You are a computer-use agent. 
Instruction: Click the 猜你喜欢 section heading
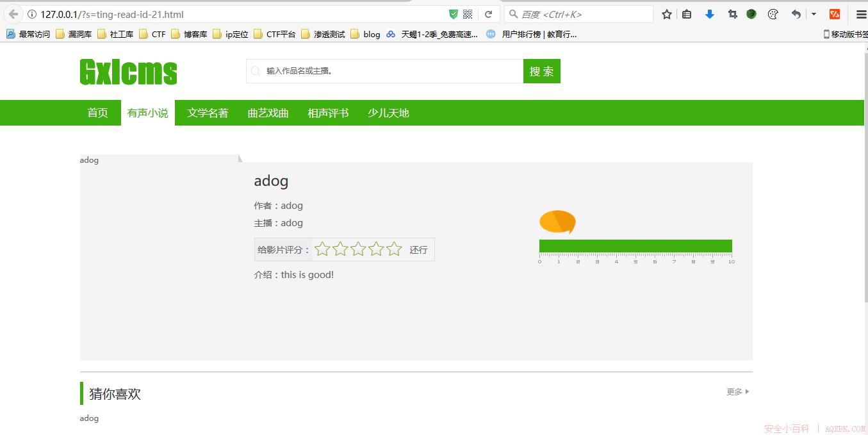tap(115, 394)
